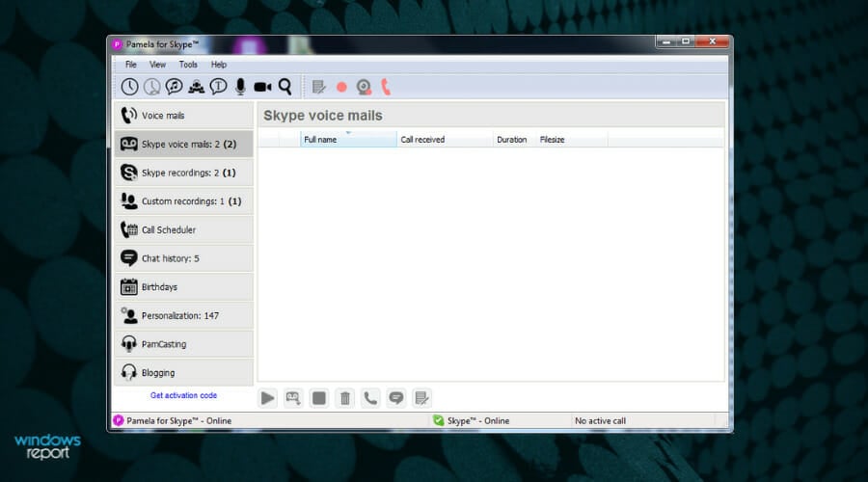Click the chat bubble icon below the list

395,398
